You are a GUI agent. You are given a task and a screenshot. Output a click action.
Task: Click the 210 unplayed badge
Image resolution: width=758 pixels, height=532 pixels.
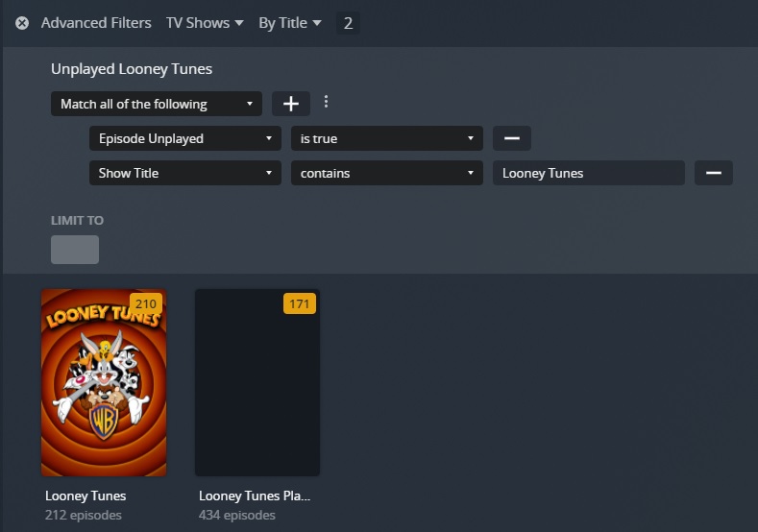(x=145, y=303)
